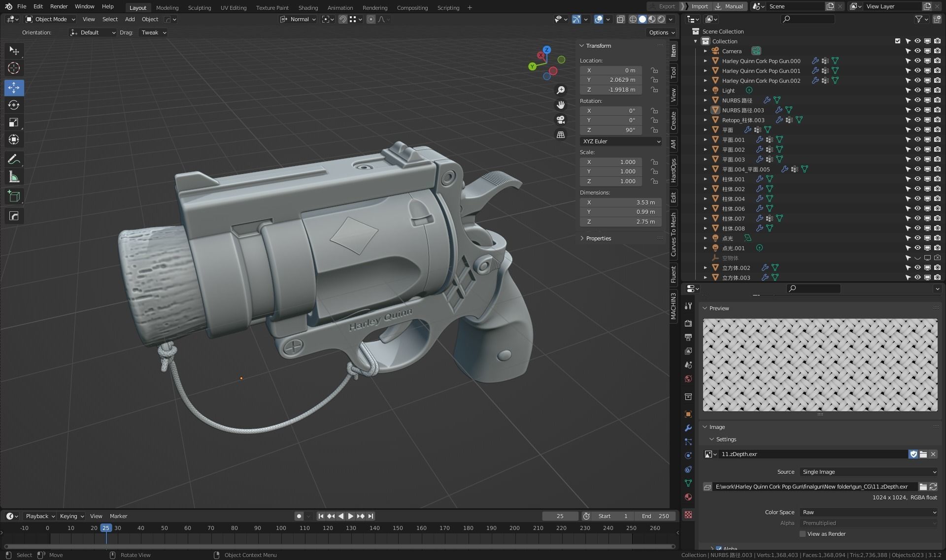Click Location Y value 2.0629 m
The height and width of the screenshot is (560, 946).
[x=611, y=80]
